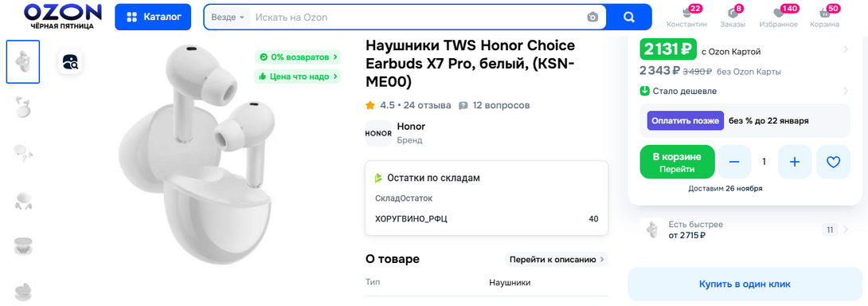Decrease quantity with the minus button
Viewport: 868px width, 306px height.
(734, 162)
